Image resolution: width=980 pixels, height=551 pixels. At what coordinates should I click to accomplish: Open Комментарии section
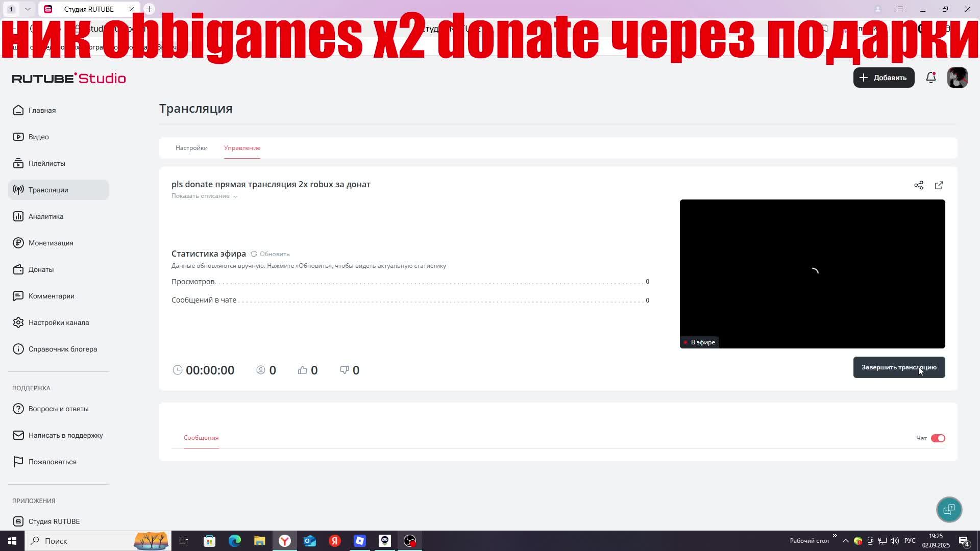pyautogui.click(x=58, y=296)
